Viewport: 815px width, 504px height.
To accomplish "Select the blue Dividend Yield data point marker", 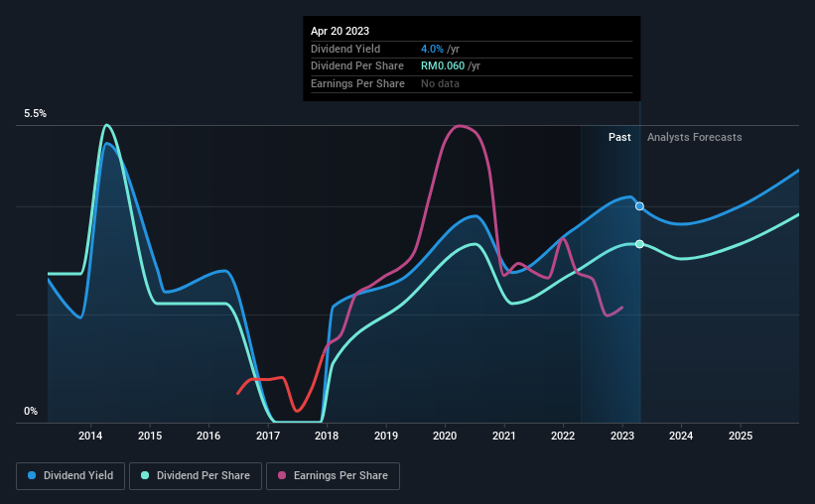I will pyautogui.click(x=640, y=206).
